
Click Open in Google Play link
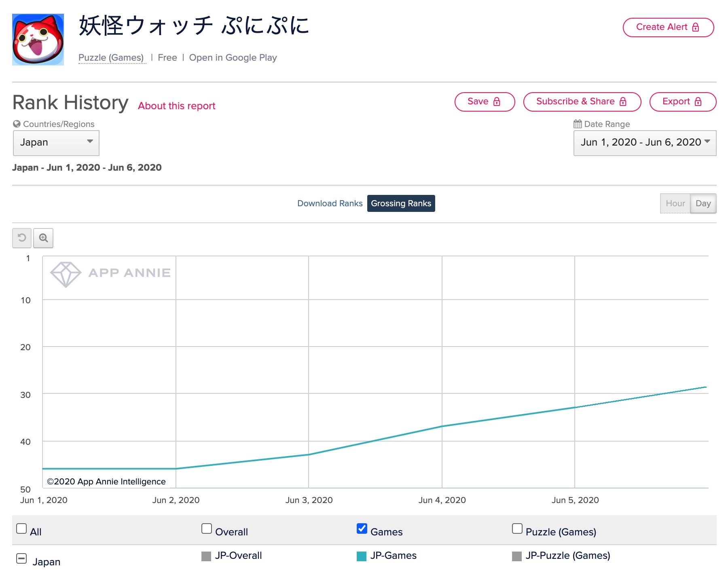233,58
